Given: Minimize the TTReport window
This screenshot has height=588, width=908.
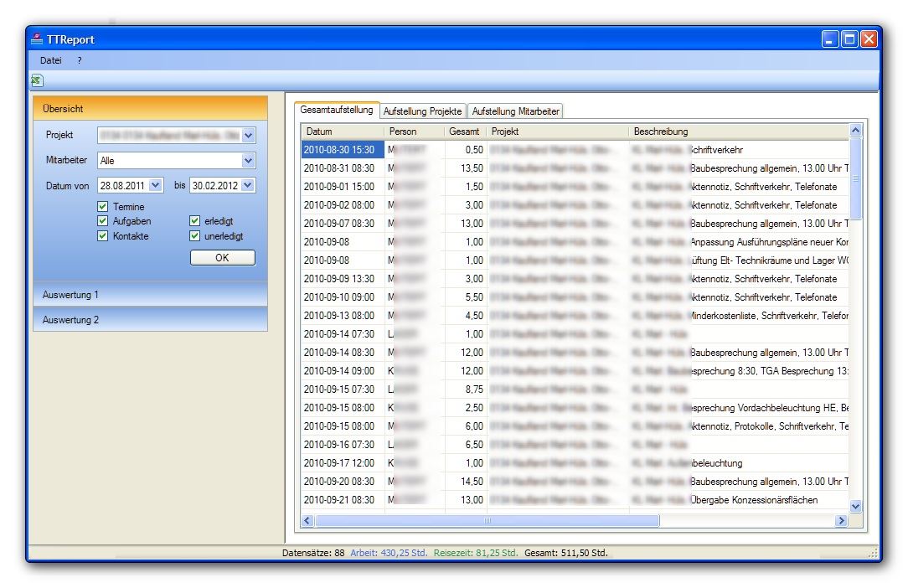Looking at the screenshot, I should pyautogui.click(x=830, y=39).
